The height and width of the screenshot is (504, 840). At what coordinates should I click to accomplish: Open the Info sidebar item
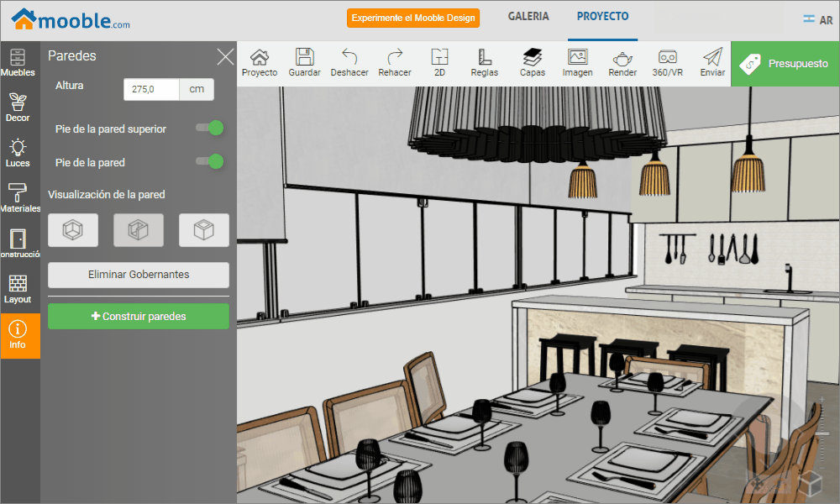tap(20, 336)
